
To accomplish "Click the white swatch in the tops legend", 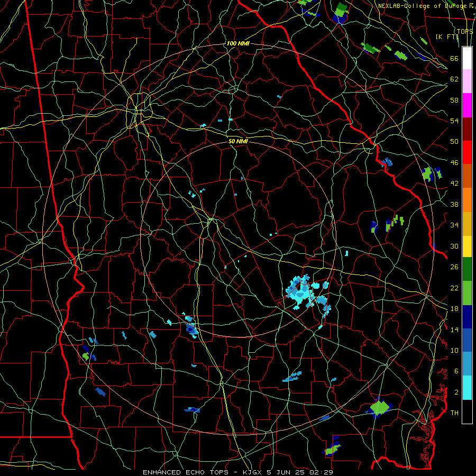I will [x=467, y=58].
